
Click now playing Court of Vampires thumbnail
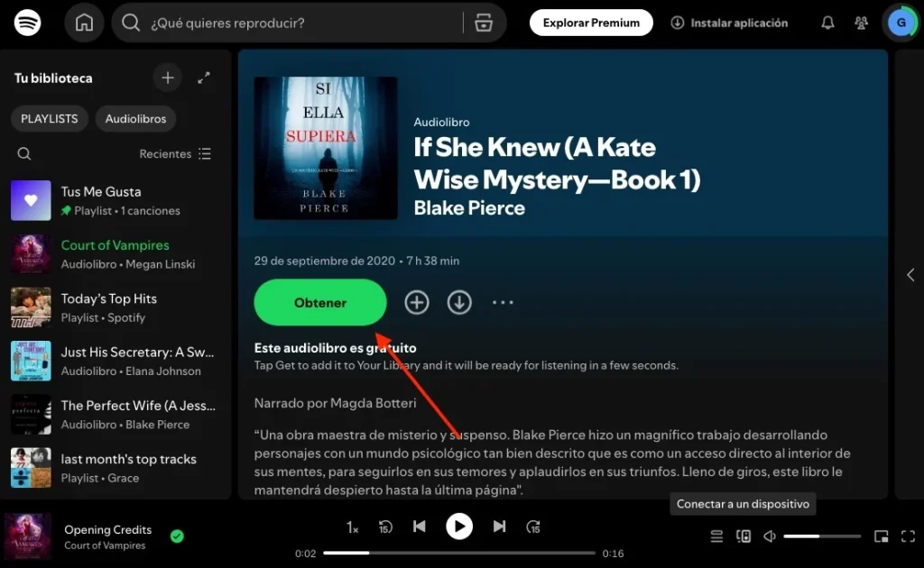pos(28,536)
